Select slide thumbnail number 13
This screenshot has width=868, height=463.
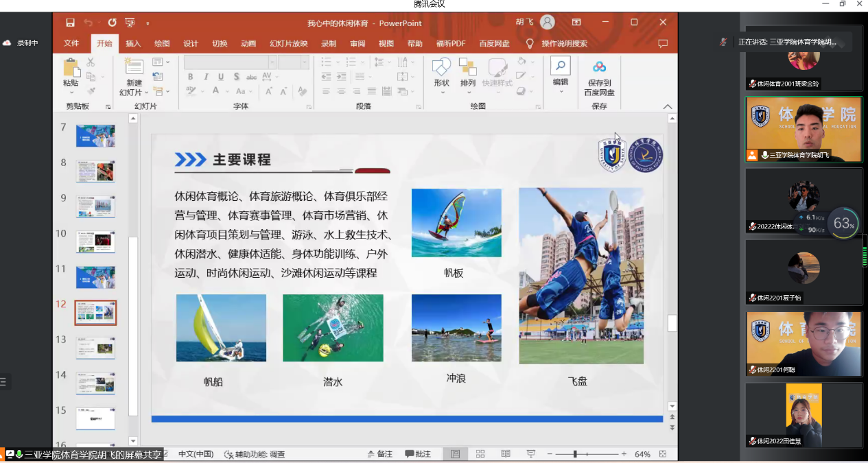pyautogui.click(x=95, y=348)
